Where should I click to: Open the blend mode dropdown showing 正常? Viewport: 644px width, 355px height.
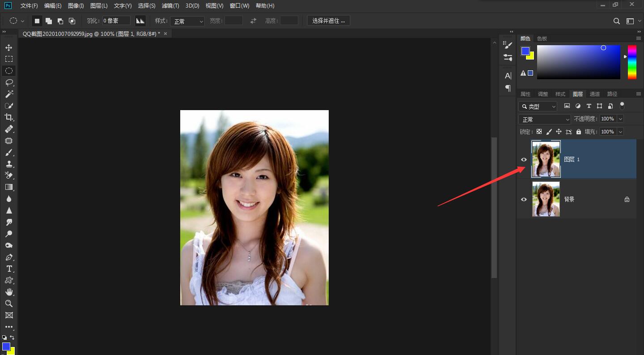pos(544,120)
